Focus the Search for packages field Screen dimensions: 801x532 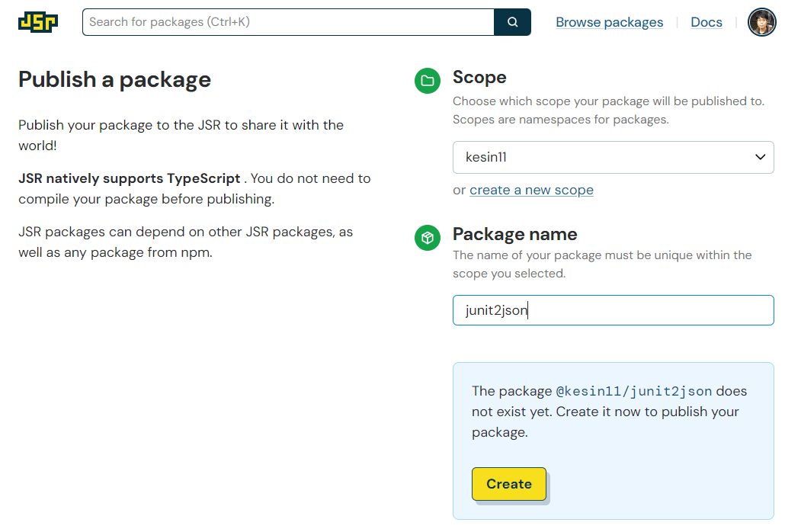click(x=288, y=22)
